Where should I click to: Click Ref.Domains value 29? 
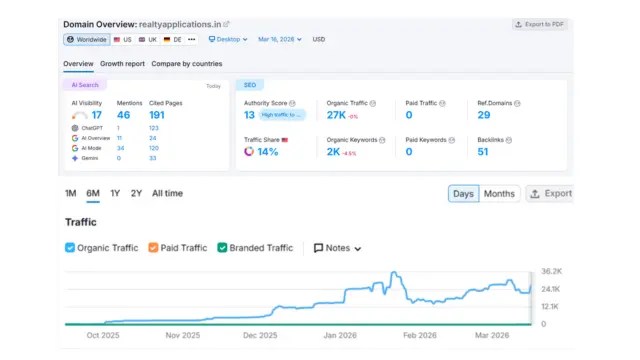(x=484, y=116)
